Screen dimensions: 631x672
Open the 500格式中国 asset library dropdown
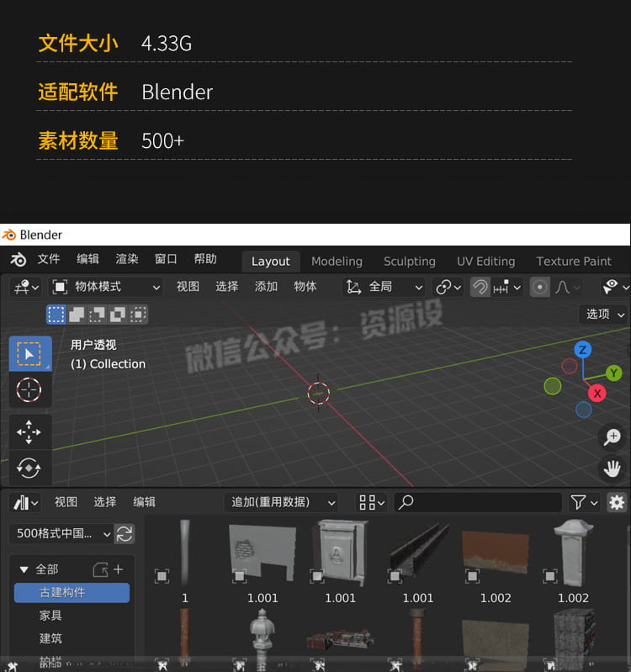61,534
